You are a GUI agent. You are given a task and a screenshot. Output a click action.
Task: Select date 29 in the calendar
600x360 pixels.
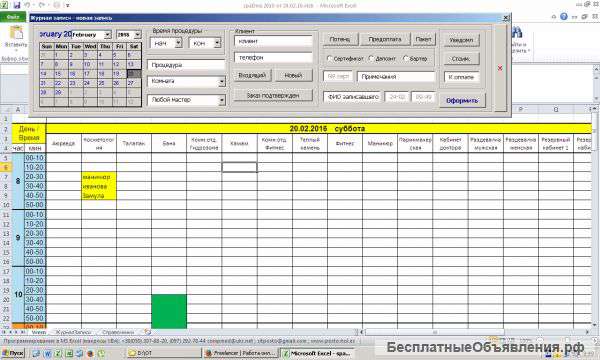(61, 92)
